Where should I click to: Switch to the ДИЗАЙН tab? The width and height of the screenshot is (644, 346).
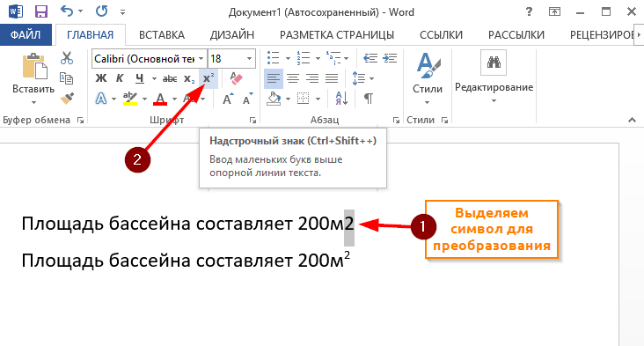(x=232, y=35)
